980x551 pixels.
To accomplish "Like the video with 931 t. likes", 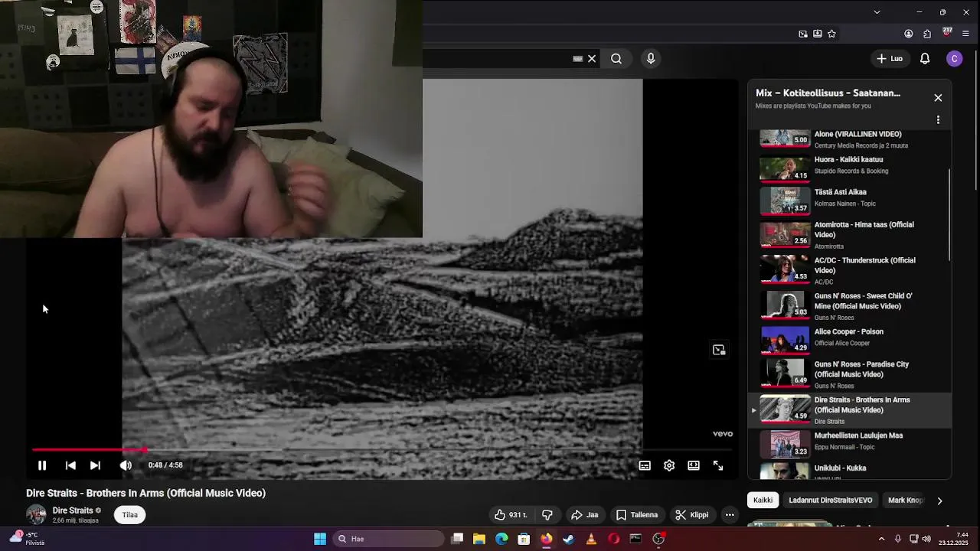I will [511, 515].
